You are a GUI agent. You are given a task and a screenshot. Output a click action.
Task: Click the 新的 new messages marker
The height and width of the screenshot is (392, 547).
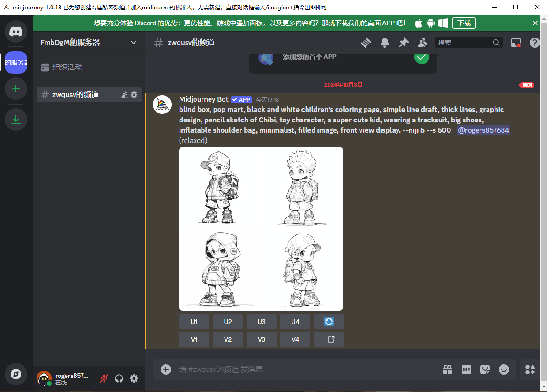pyautogui.click(x=527, y=85)
